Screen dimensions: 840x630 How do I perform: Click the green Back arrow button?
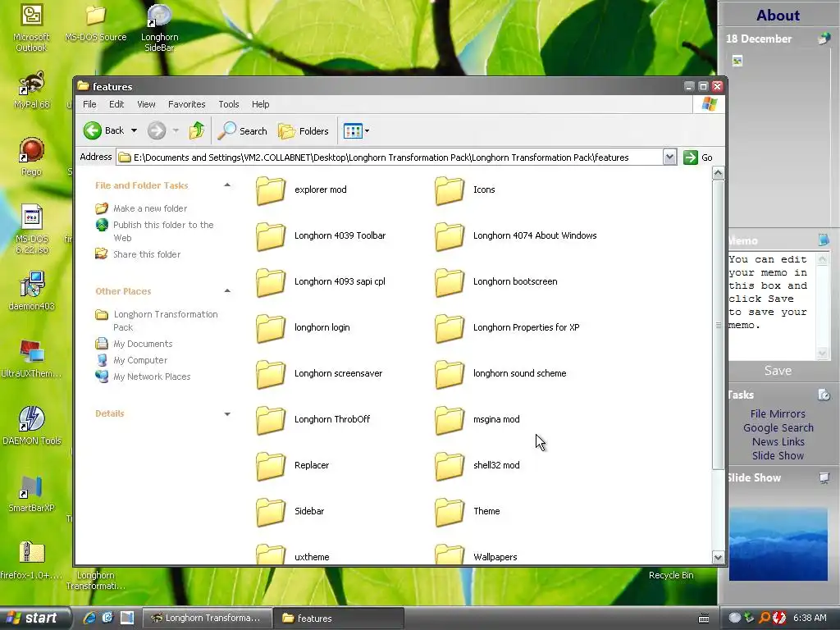pyautogui.click(x=93, y=130)
